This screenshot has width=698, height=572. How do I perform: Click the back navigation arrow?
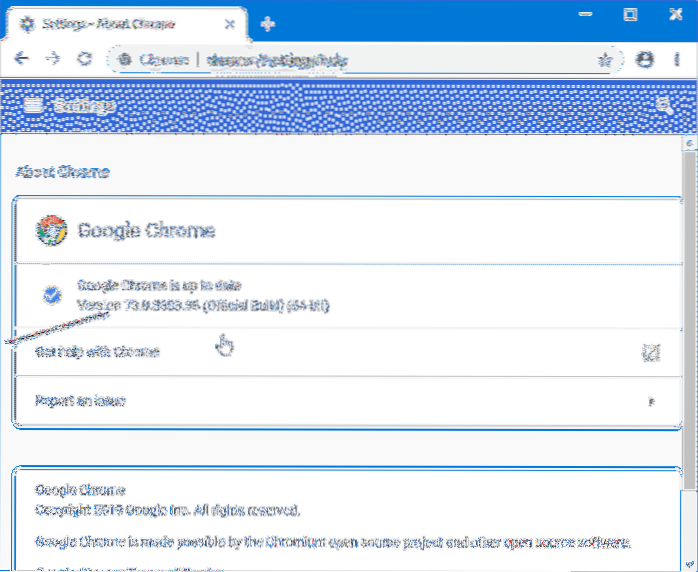(x=20, y=60)
